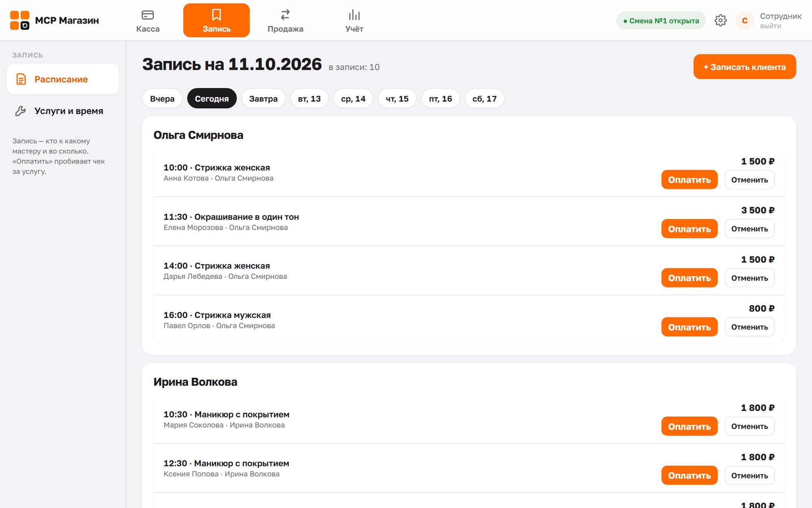Cancel Анна Котова 10:00 appointment

click(749, 180)
